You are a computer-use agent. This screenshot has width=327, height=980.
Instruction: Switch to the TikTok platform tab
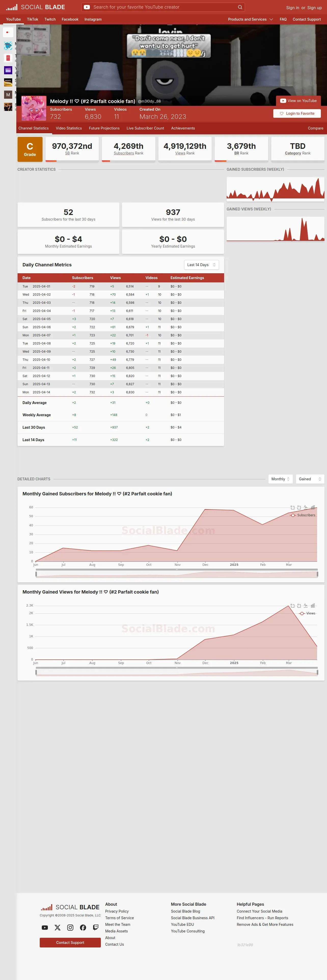point(32,19)
